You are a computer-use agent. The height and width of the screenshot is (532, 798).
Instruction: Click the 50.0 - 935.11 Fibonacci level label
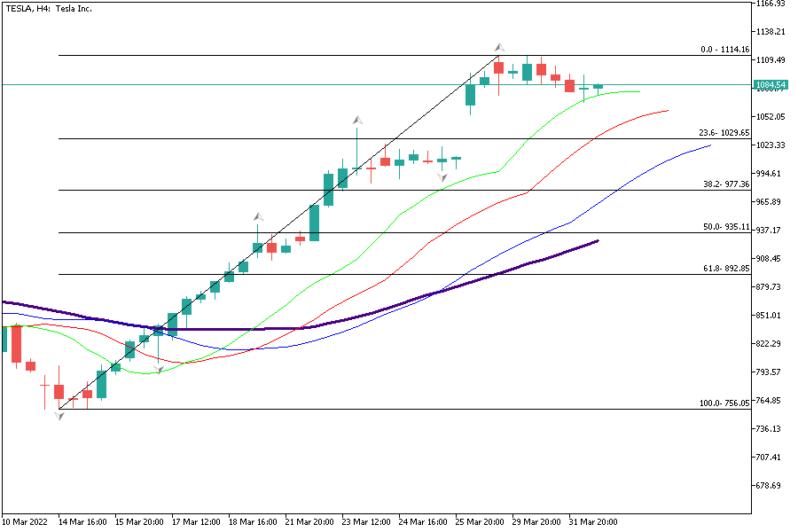pyautogui.click(x=726, y=227)
